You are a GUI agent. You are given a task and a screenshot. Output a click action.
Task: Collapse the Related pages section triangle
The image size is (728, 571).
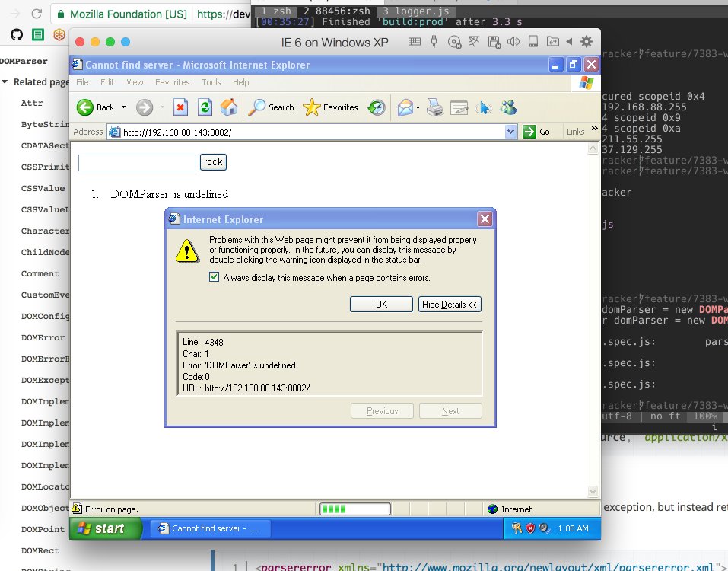click(5, 81)
